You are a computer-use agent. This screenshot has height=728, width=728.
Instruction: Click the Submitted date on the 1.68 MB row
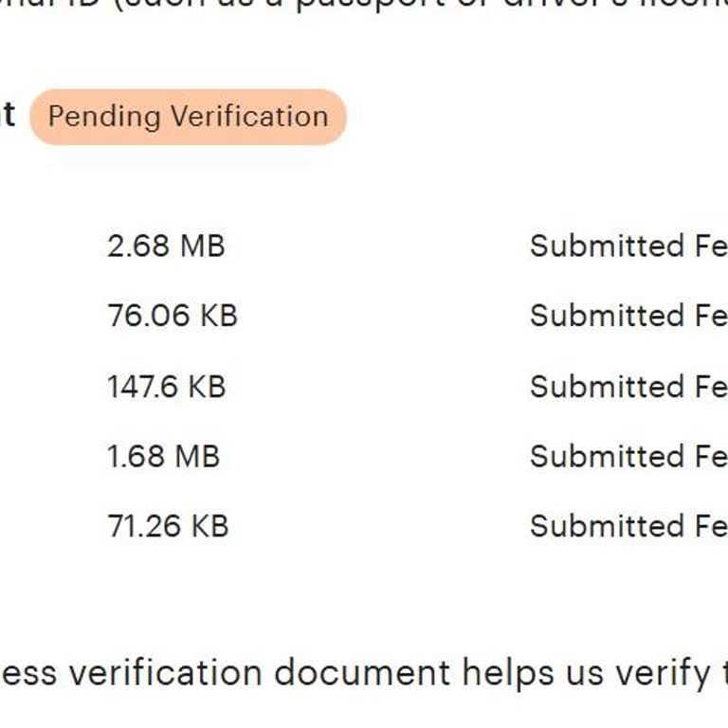628,456
